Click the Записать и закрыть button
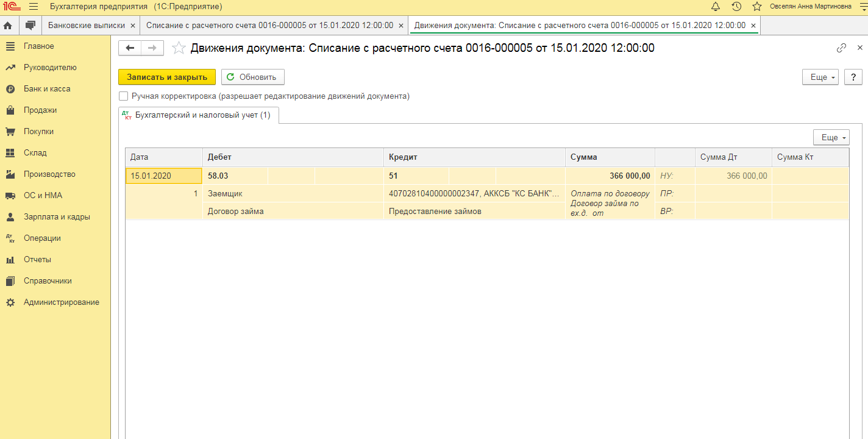Screen dimensions: 868x439 coord(166,77)
